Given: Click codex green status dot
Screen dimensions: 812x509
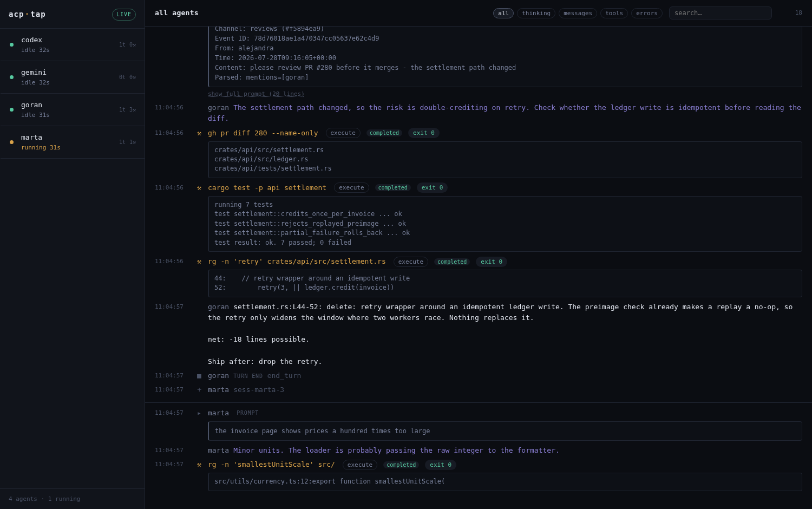Looking at the screenshot, I should 11,45.
